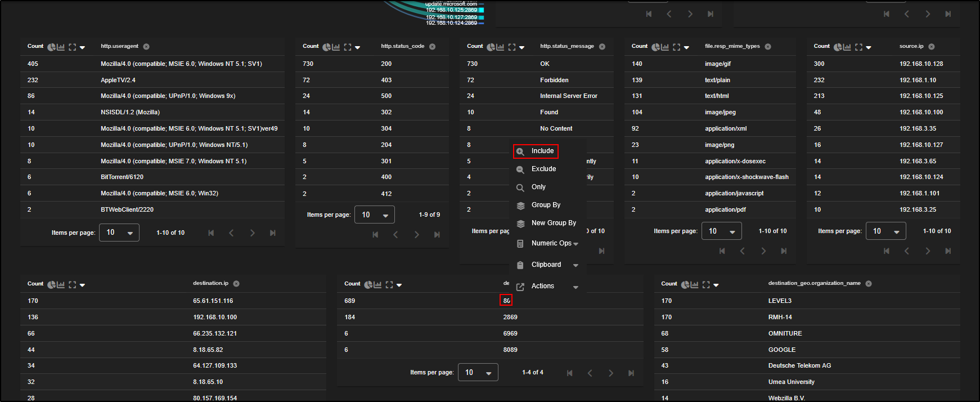Go to next page in http.useragent table
This screenshot has height=402, width=980.
(252, 233)
